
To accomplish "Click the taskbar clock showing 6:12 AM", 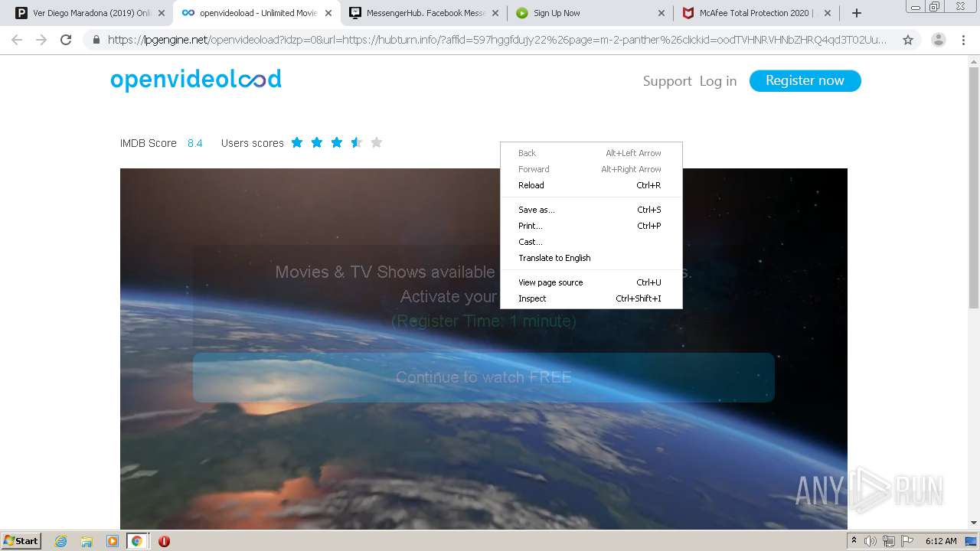I will (941, 541).
